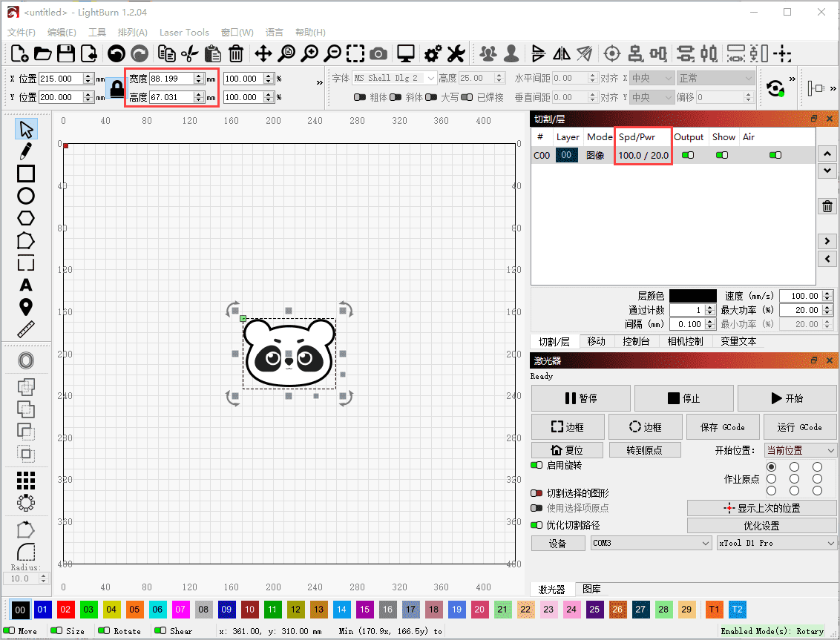Switch to the 图库 tab
This screenshot has height=640, width=840.
[x=591, y=589]
